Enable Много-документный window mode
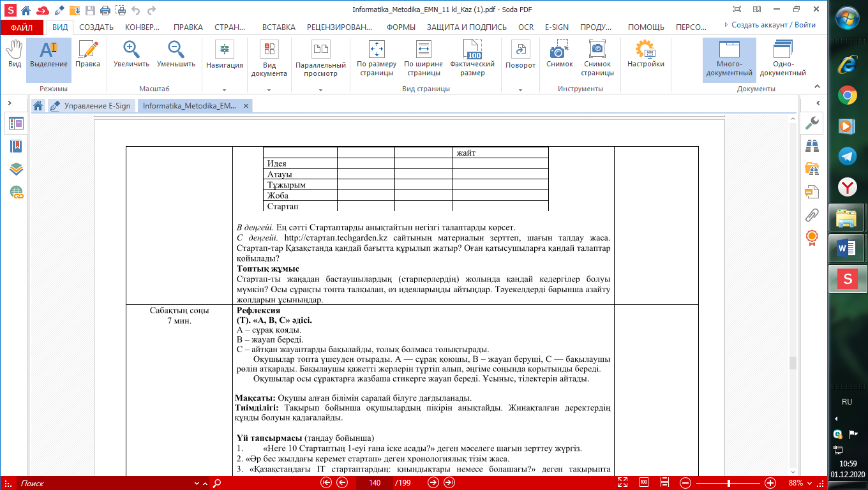The width and height of the screenshot is (868, 490). click(x=729, y=59)
